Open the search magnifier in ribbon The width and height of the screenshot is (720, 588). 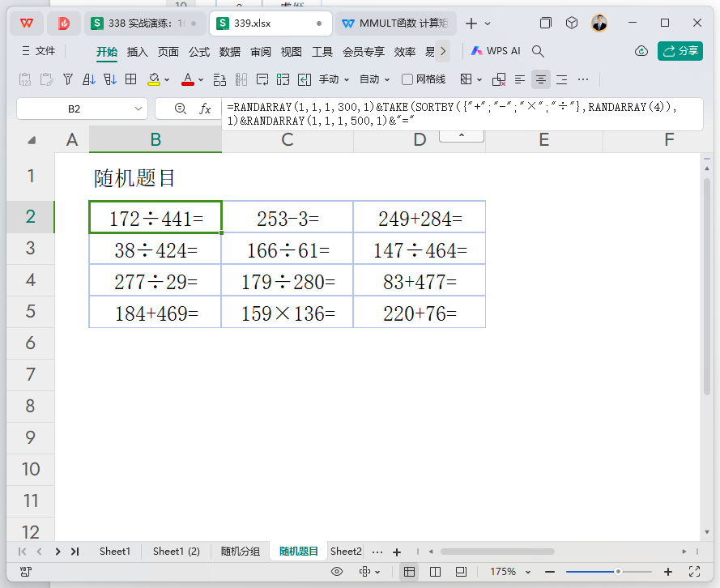pos(538,51)
